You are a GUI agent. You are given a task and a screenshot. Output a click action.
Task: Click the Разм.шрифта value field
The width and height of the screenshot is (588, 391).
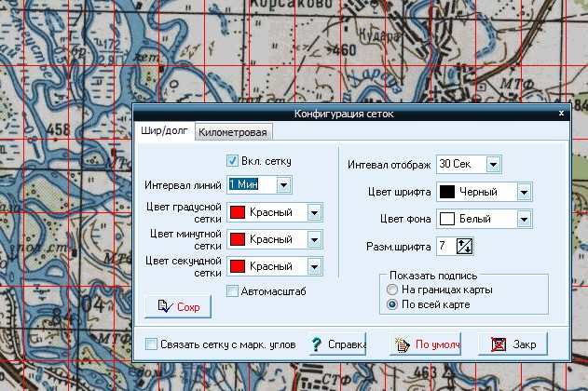(444, 246)
